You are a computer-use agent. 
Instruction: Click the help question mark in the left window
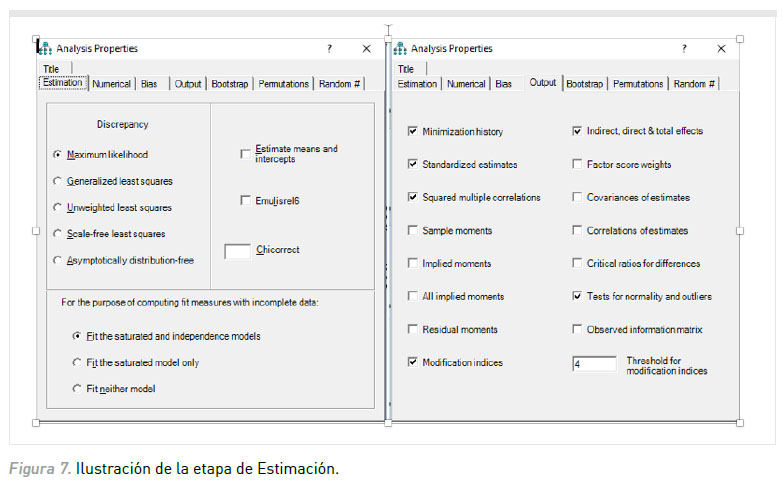[329, 48]
